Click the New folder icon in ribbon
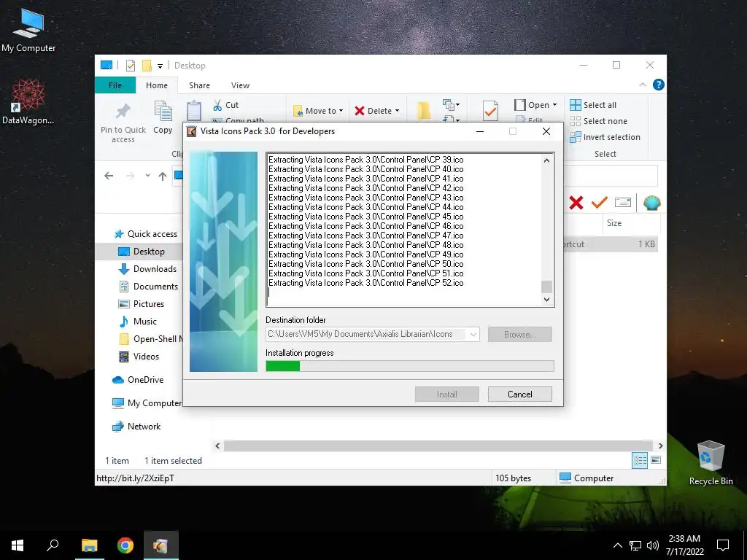The height and width of the screenshot is (560, 747). coord(424,111)
